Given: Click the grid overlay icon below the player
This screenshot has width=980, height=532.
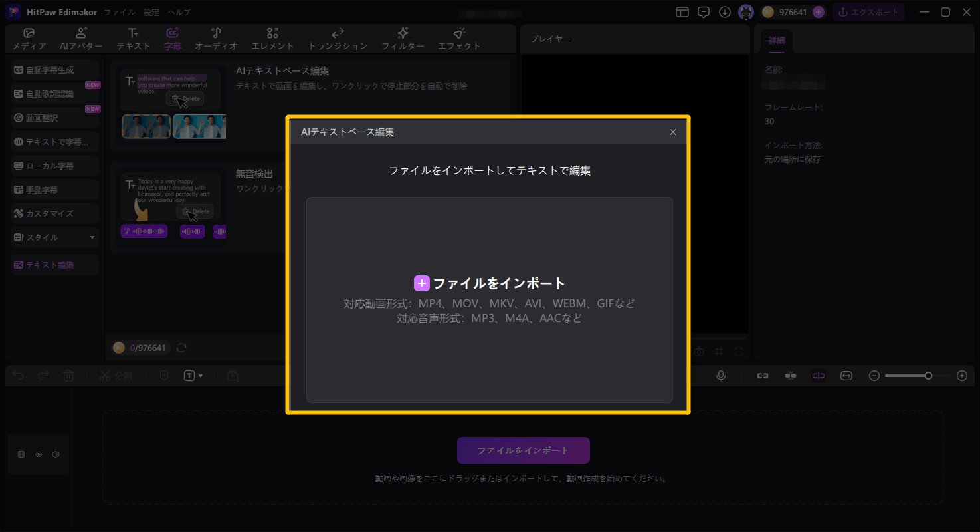Looking at the screenshot, I should coord(718,351).
